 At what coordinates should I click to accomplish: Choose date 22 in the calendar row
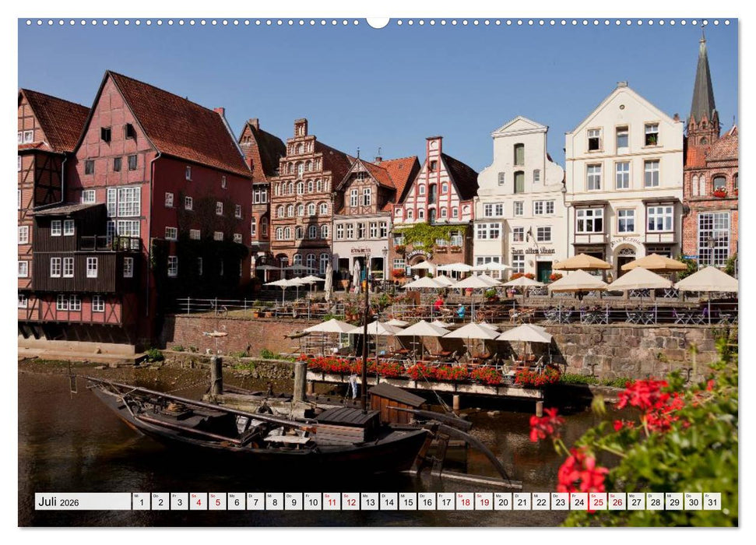(x=540, y=501)
